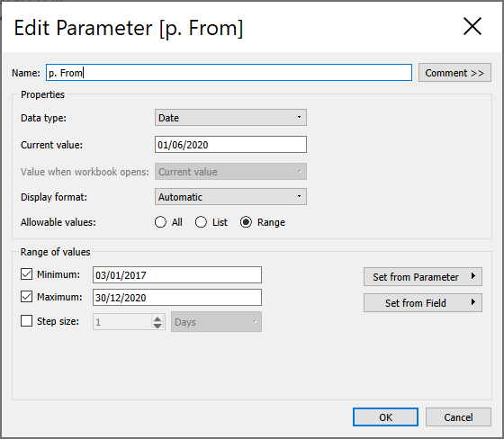Click the Current value date field
Image resolution: width=504 pixels, height=439 pixels.
(230, 145)
